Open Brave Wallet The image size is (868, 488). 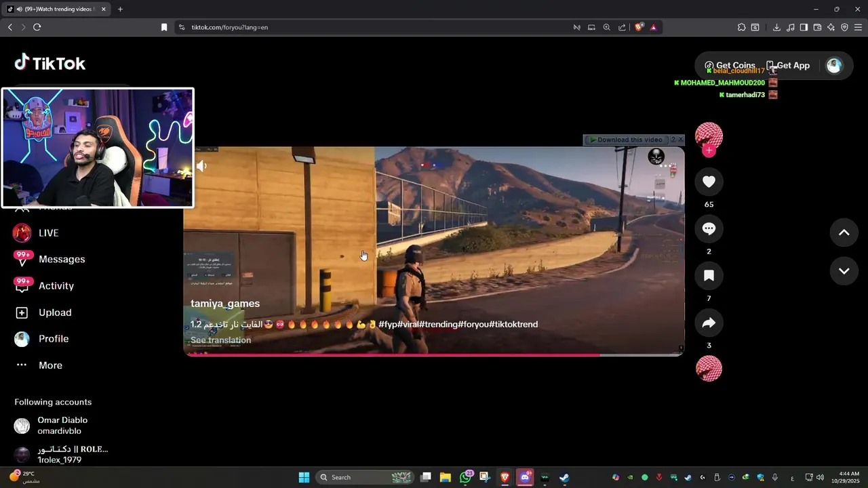point(817,27)
